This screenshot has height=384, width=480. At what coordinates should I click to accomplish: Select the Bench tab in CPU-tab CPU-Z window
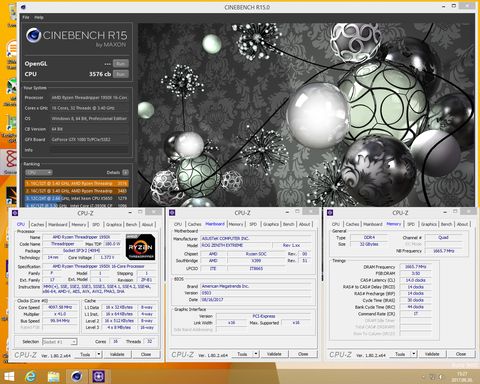tap(131, 224)
